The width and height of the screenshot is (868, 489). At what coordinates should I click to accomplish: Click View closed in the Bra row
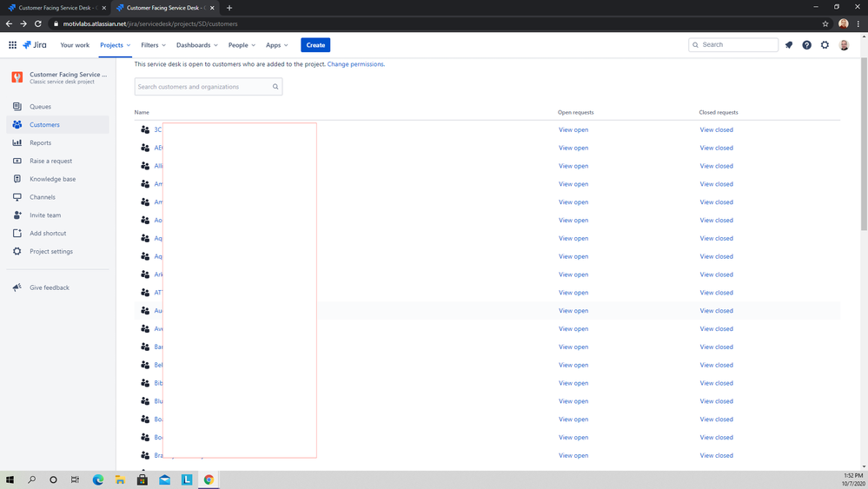click(716, 455)
